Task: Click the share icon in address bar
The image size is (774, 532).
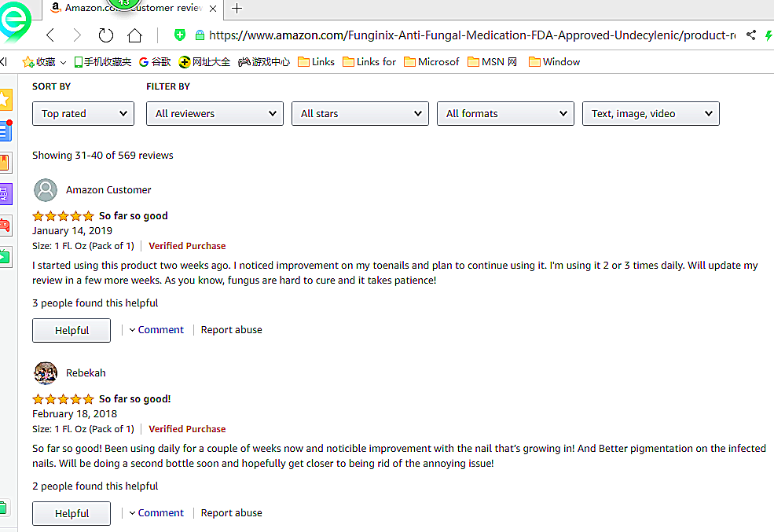Action: 751,35
